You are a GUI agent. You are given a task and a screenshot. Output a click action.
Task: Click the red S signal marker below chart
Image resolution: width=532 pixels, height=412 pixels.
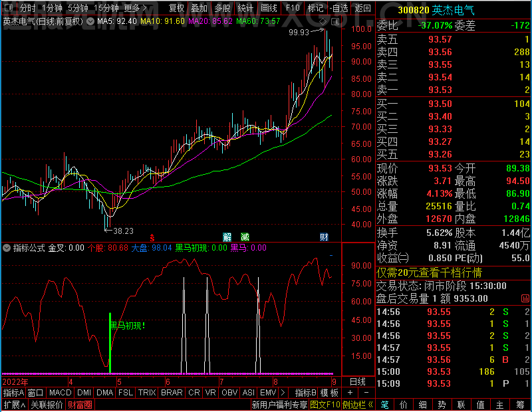(152, 237)
